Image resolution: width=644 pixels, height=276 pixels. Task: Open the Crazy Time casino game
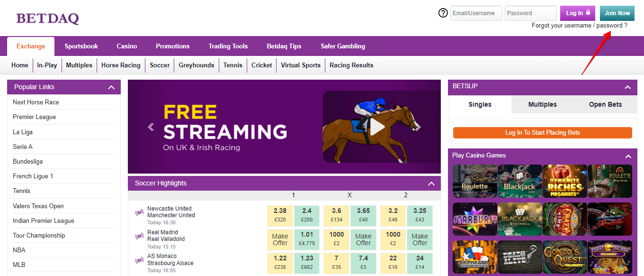coord(565,219)
